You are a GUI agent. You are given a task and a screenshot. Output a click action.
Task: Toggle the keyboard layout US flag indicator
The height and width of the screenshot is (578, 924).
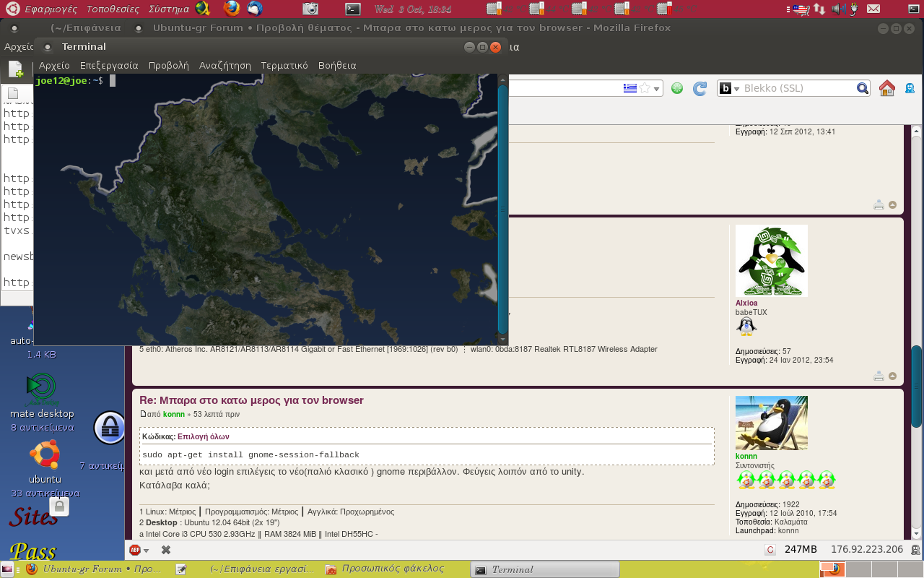pyautogui.click(x=800, y=9)
